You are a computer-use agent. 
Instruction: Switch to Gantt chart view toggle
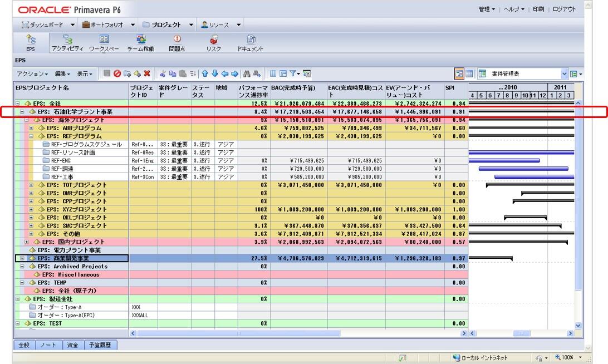pos(459,73)
